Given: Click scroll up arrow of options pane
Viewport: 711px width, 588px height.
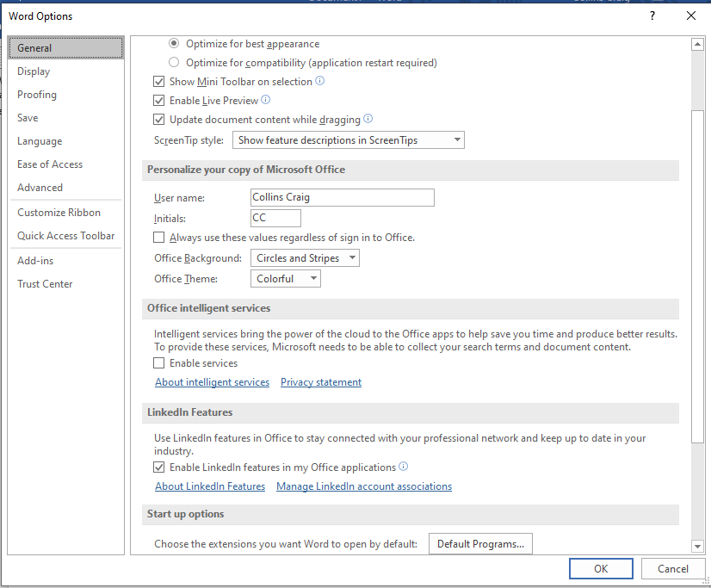Looking at the screenshot, I should [697, 45].
